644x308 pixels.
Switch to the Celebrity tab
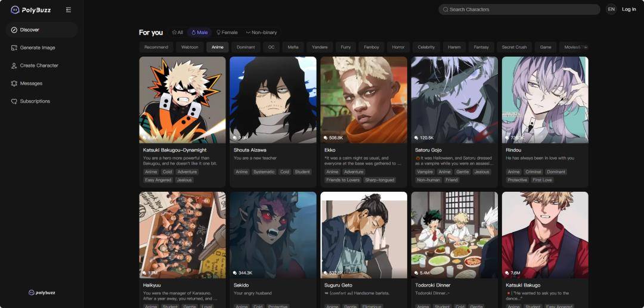[426, 47]
